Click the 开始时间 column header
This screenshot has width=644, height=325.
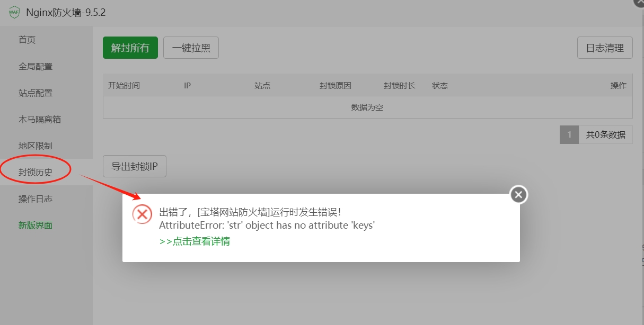(x=124, y=85)
